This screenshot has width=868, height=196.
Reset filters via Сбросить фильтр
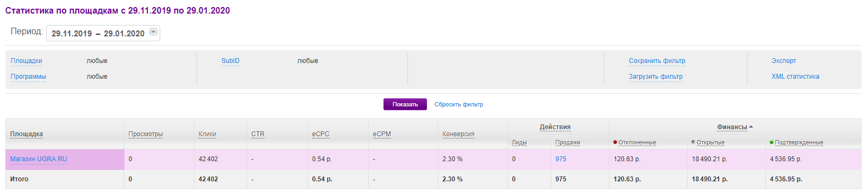tap(458, 104)
